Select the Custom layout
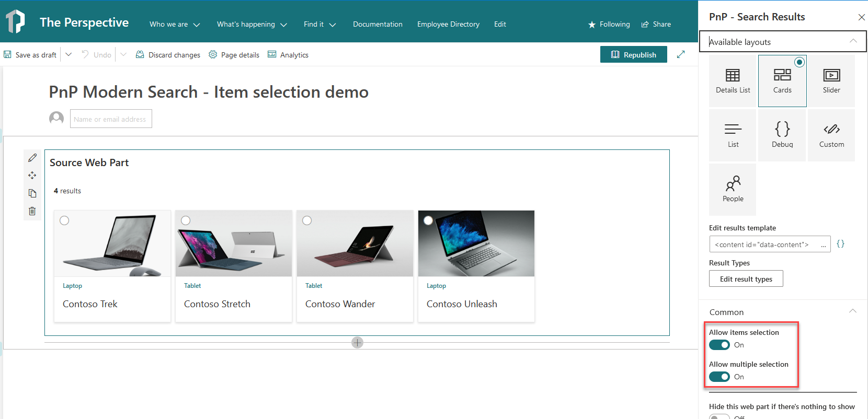868x419 pixels. 831,135
